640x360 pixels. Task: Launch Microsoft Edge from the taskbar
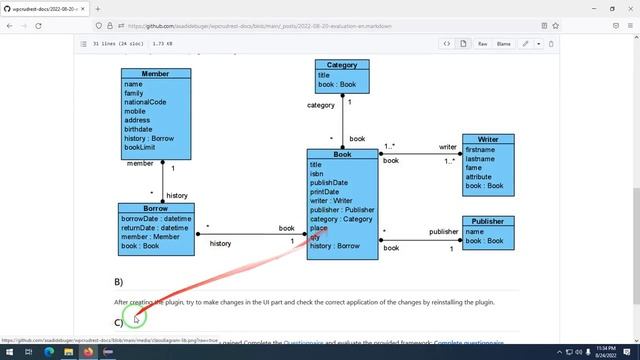[49, 352]
